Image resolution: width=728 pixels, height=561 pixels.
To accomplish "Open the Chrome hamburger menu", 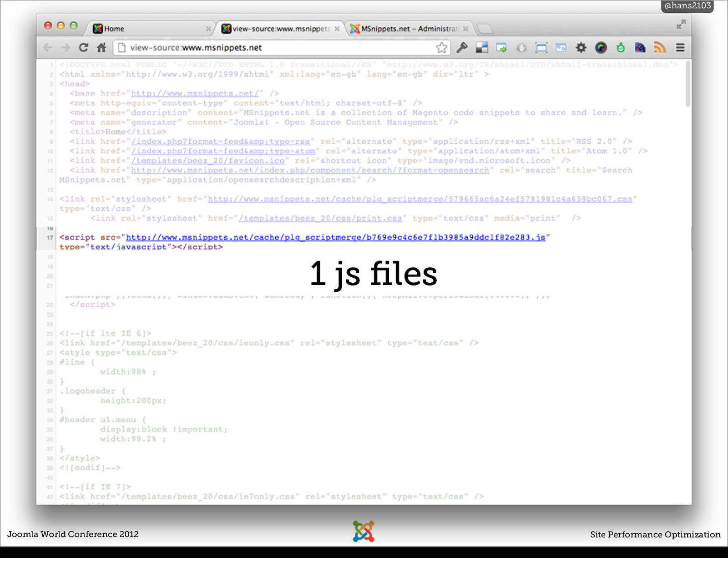I will click(x=680, y=47).
